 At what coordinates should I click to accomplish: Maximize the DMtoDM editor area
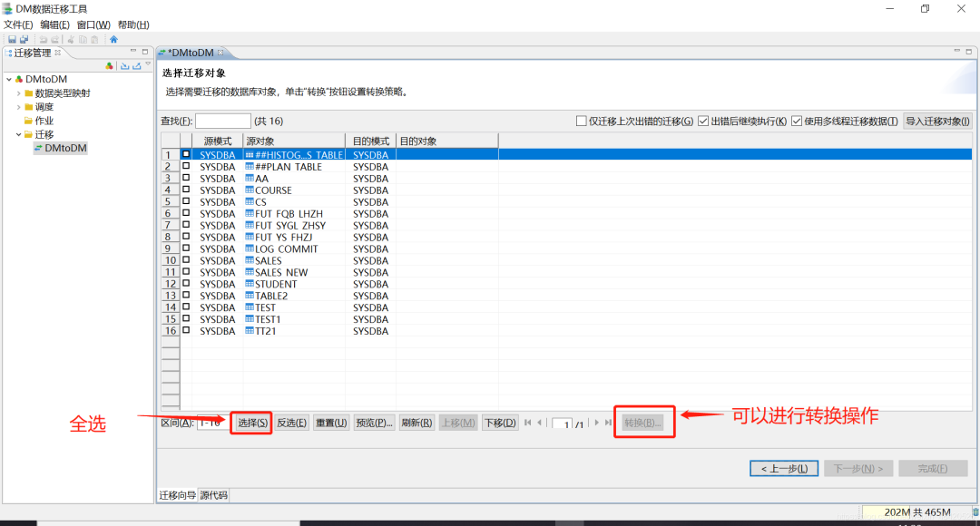pyautogui.click(x=969, y=51)
